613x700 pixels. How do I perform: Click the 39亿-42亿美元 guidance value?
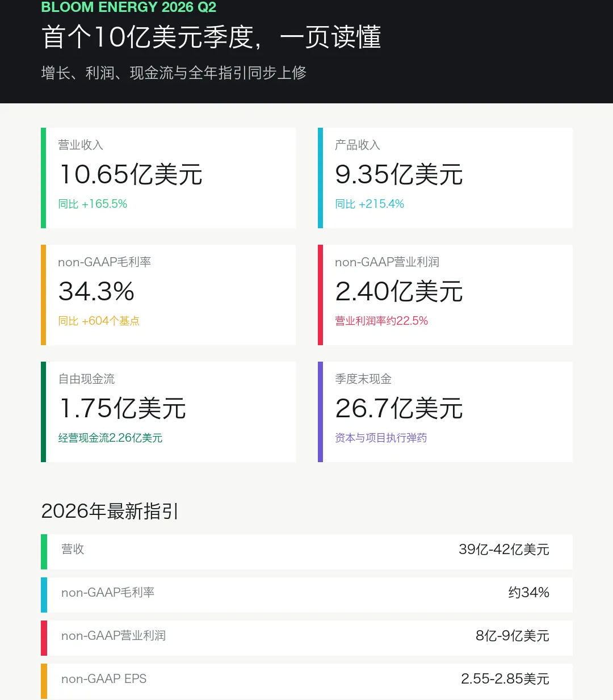coord(504,549)
